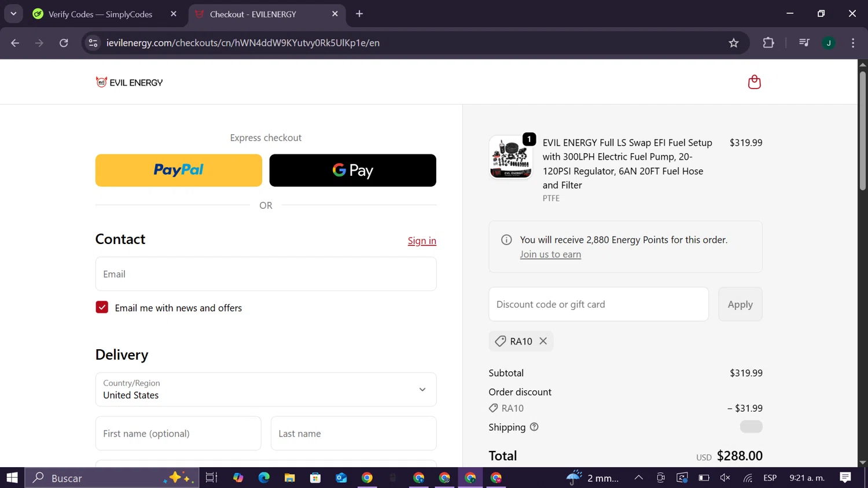
Task: Click the First name (optional) field
Action: [x=178, y=434]
